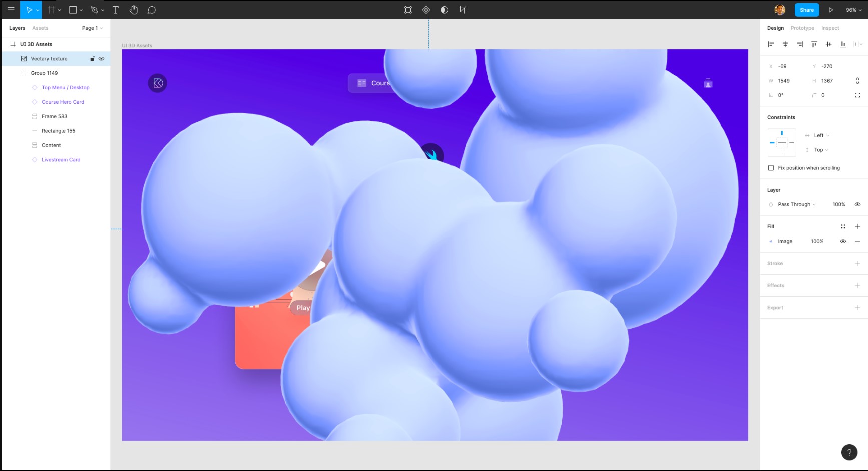Select the Livestream Card layer
Screen dimensions: 868x471
[x=61, y=159]
